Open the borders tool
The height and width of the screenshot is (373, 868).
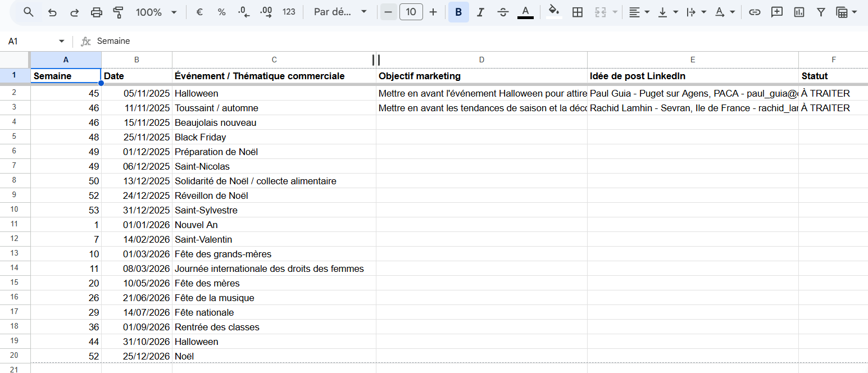click(x=577, y=12)
